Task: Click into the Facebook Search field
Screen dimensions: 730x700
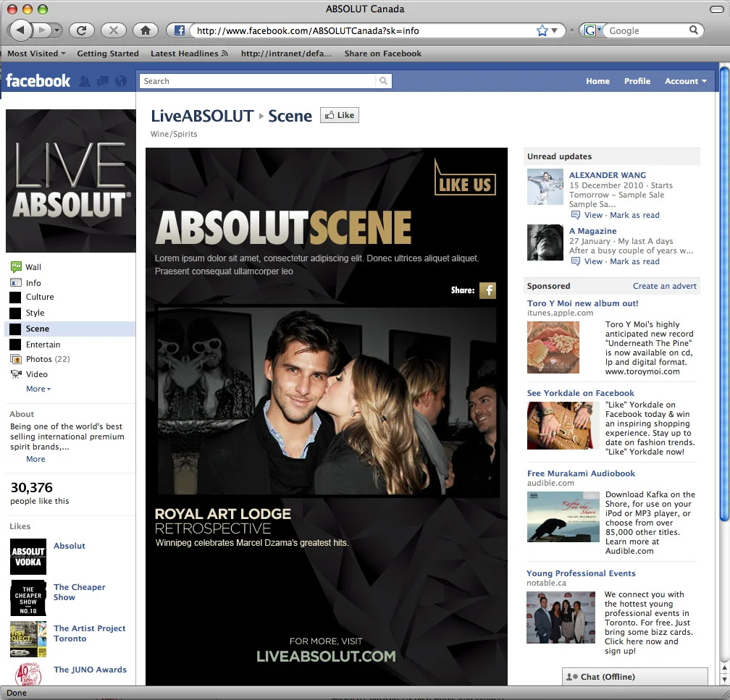Action: (x=258, y=81)
